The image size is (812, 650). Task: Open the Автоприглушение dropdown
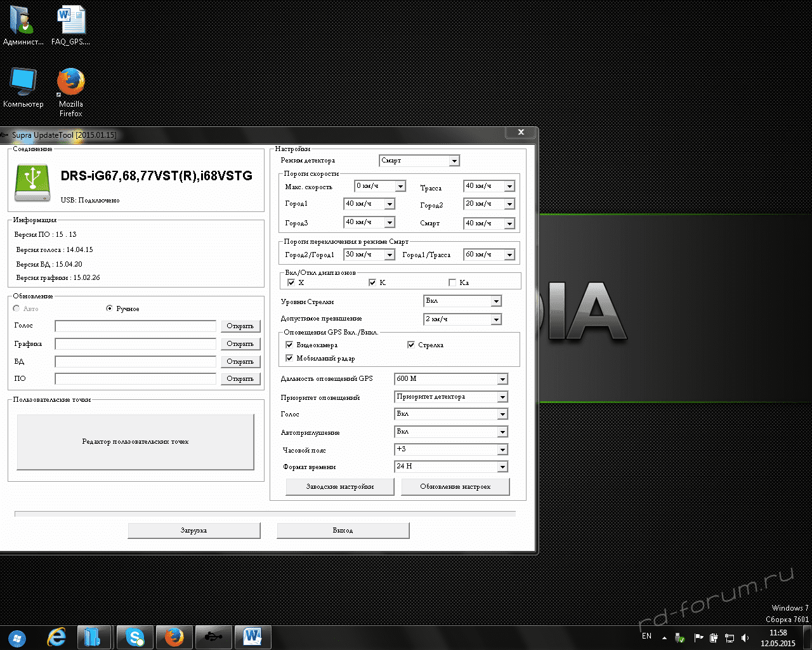pyautogui.click(x=451, y=432)
